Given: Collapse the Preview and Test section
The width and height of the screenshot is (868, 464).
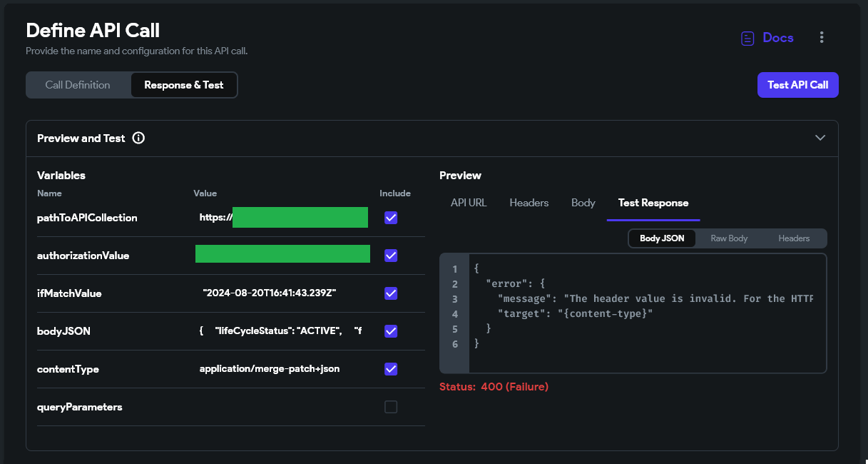Looking at the screenshot, I should pyautogui.click(x=820, y=138).
